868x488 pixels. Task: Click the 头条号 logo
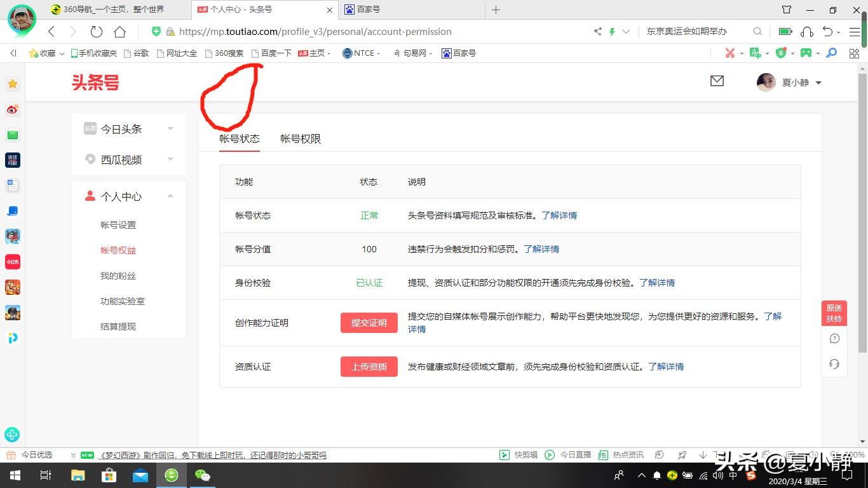pyautogui.click(x=95, y=82)
